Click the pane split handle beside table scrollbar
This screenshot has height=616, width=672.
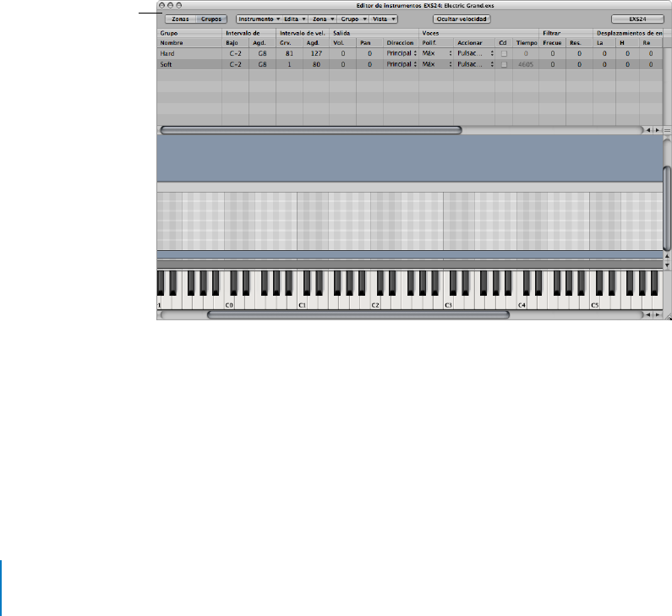(x=667, y=130)
